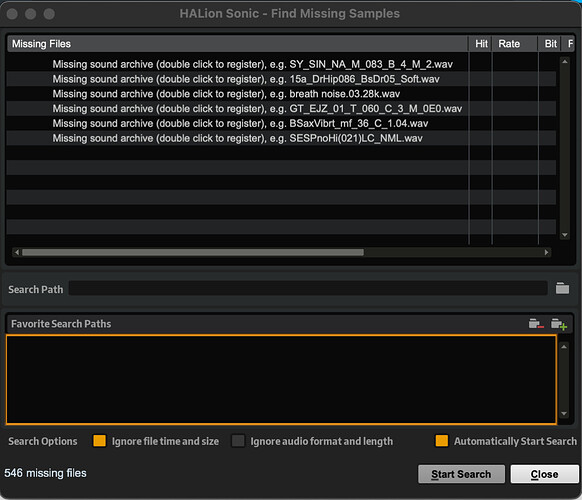Enable Ignore audio format and length

238,441
